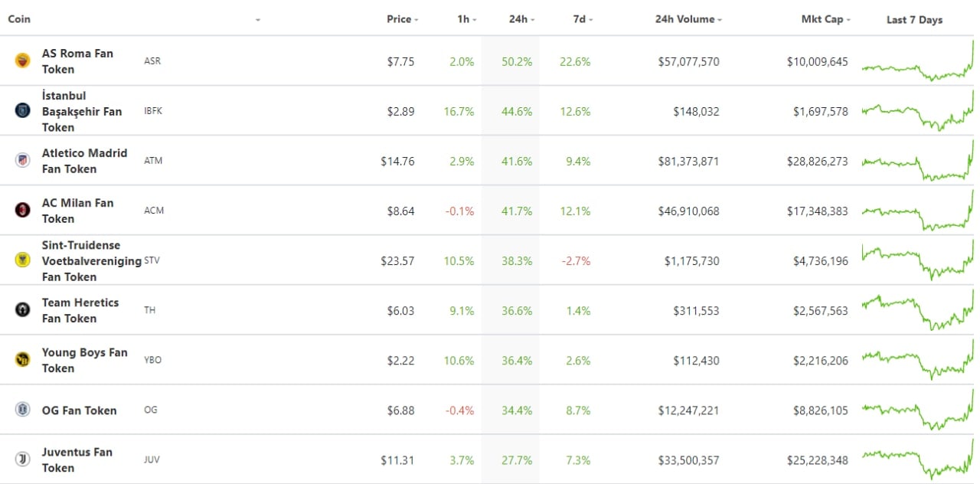Click the Atletico Madrid Fan Token logo icon
Viewport: 980px width, 484px height.
point(22,160)
